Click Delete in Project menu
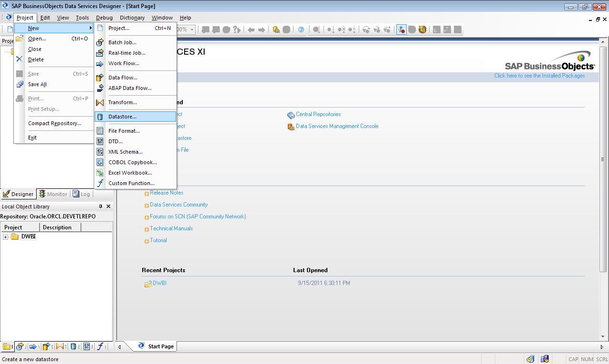Viewport: 609px width, 364px height. 54,59
